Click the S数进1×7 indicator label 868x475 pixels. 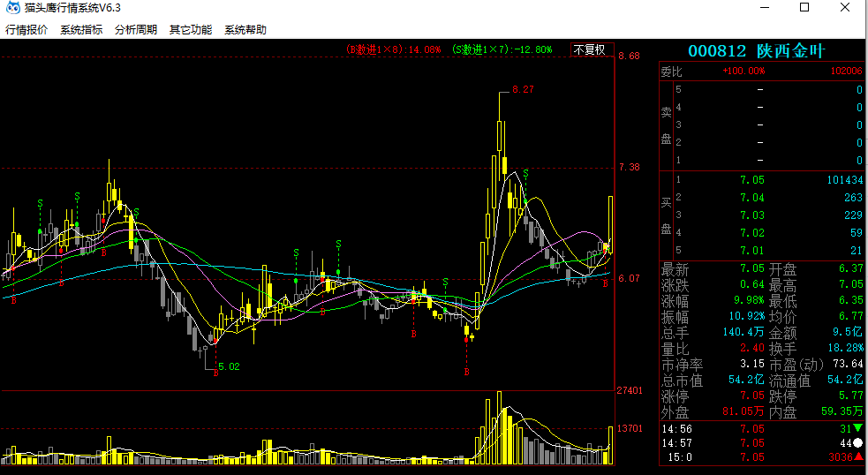tap(502, 49)
